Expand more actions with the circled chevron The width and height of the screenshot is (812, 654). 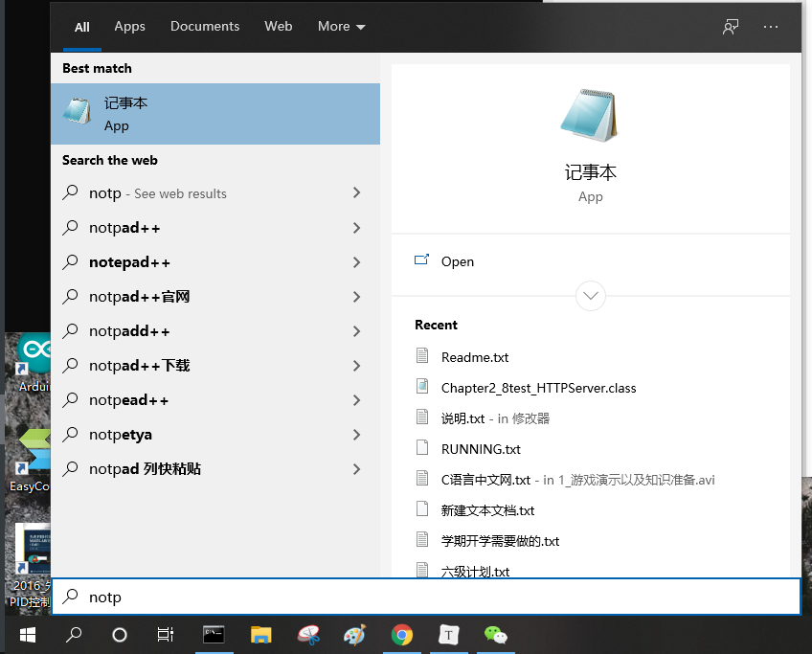coord(591,296)
